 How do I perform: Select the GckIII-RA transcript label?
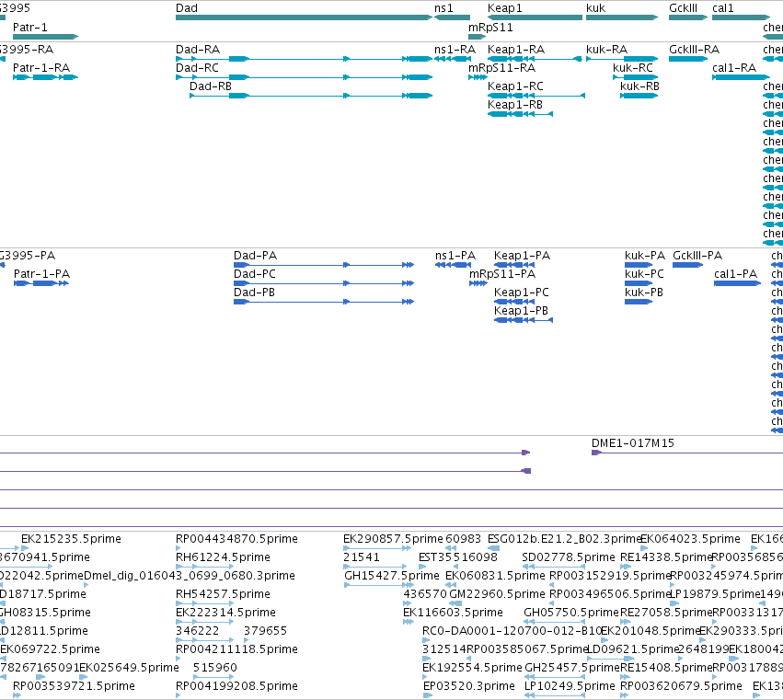(x=694, y=50)
